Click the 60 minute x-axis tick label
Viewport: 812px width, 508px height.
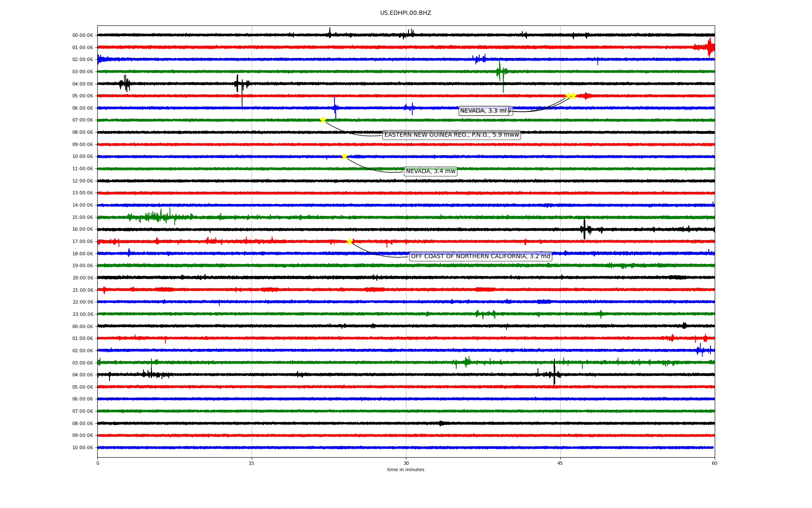point(714,463)
